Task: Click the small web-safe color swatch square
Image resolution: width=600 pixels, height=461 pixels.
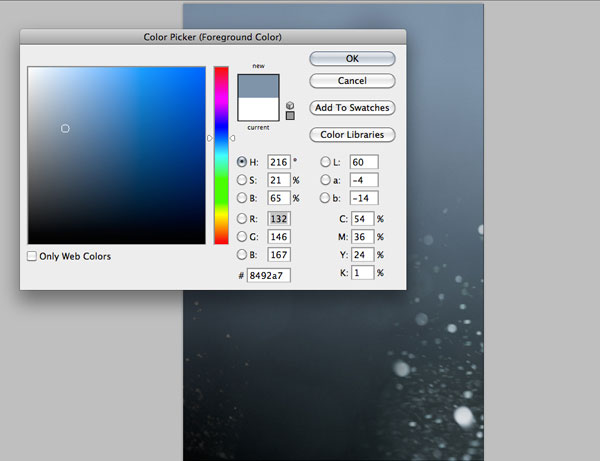Action: [290, 115]
